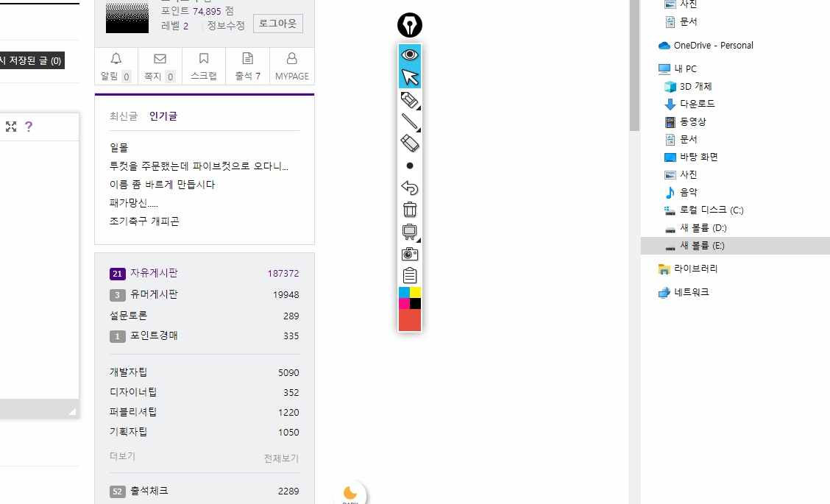The width and height of the screenshot is (830, 504).
Task: Select the pen tool in toolbar
Action: pyautogui.click(x=410, y=99)
